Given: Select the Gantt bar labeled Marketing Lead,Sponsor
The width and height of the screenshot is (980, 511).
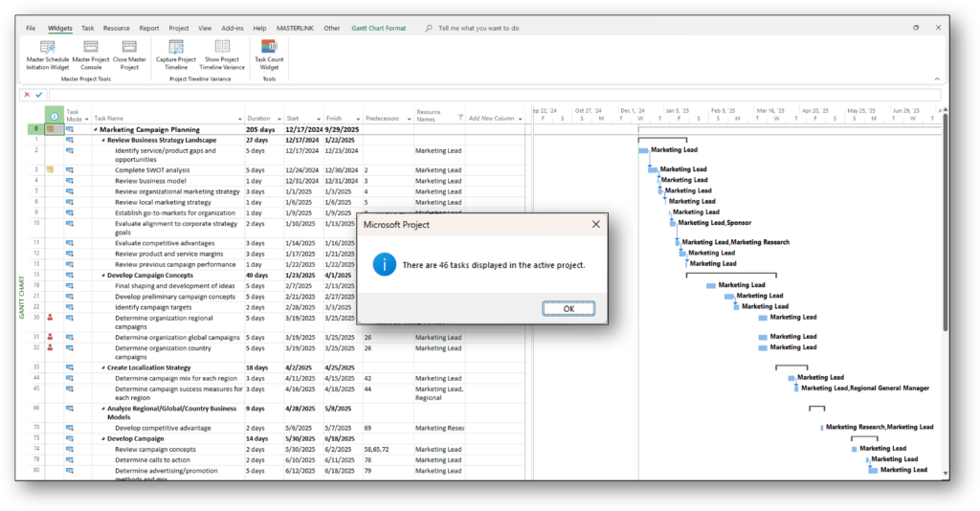Looking at the screenshot, I should click(x=673, y=223).
